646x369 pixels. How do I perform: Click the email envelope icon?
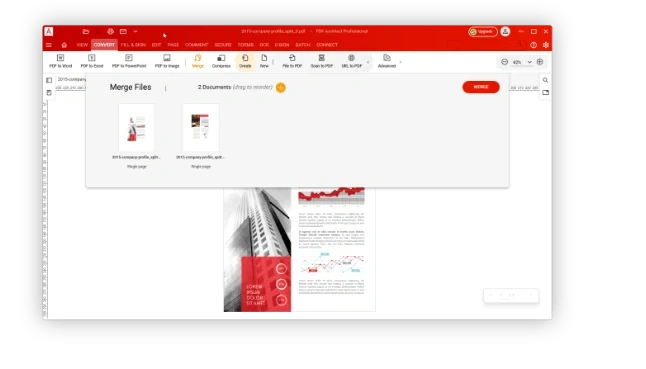pos(123,31)
